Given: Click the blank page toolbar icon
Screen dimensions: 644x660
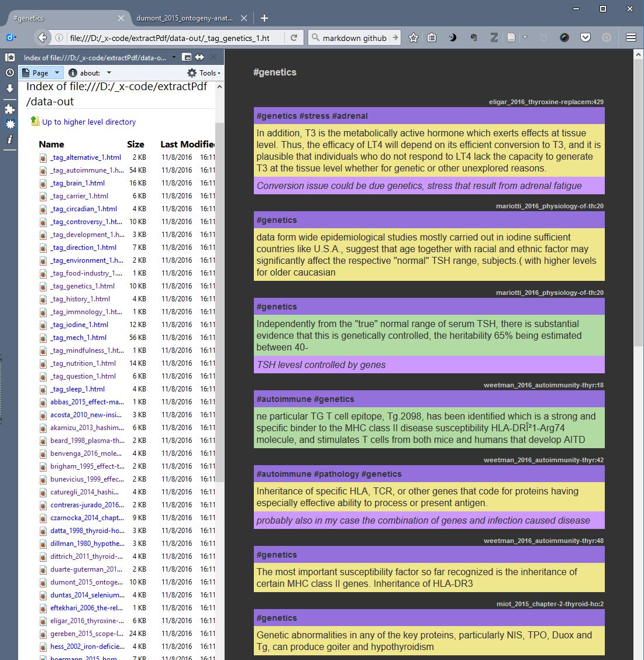Looking at the screenshot, I should click(511, 38).
